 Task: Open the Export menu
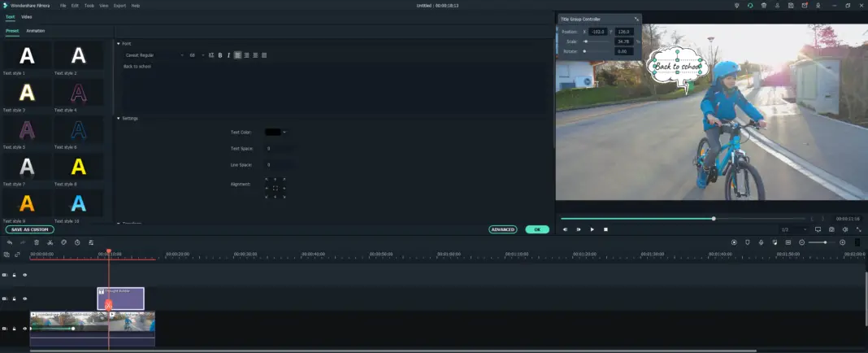pos(119,6)
